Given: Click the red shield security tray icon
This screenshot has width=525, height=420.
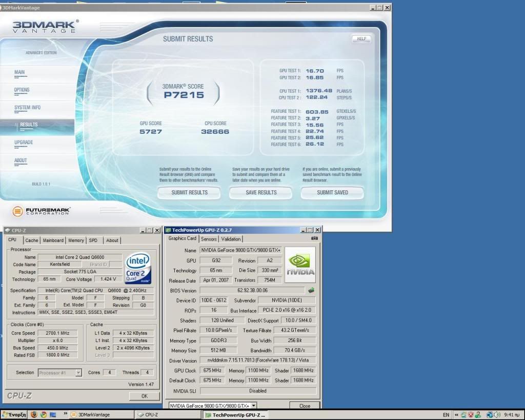Looking at the screenshot, I should point(471,415).
